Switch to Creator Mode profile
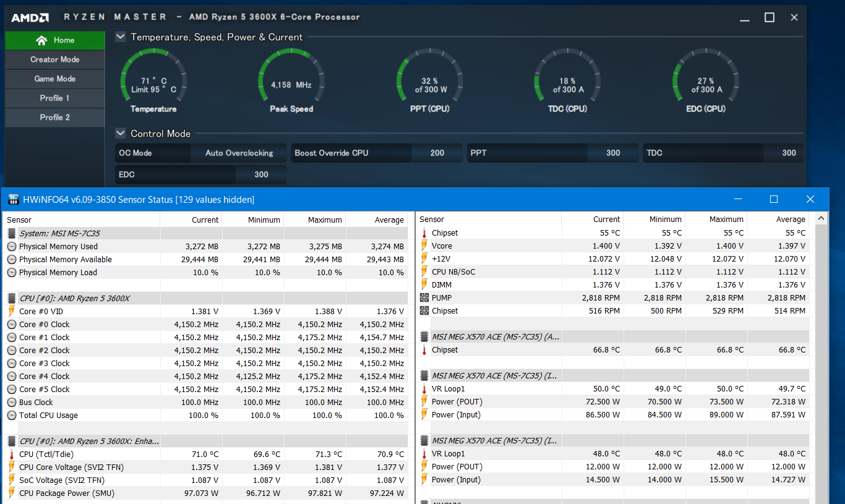This screenshot has height=504, width=845. pos(55,59)
